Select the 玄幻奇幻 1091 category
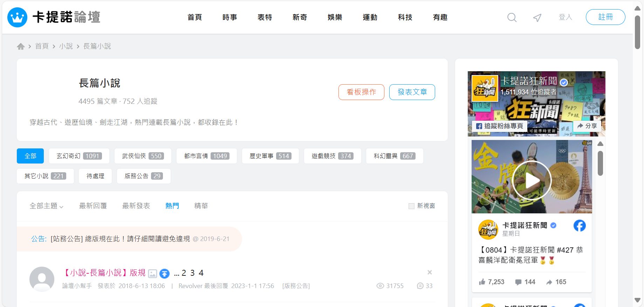 (79, 156)
